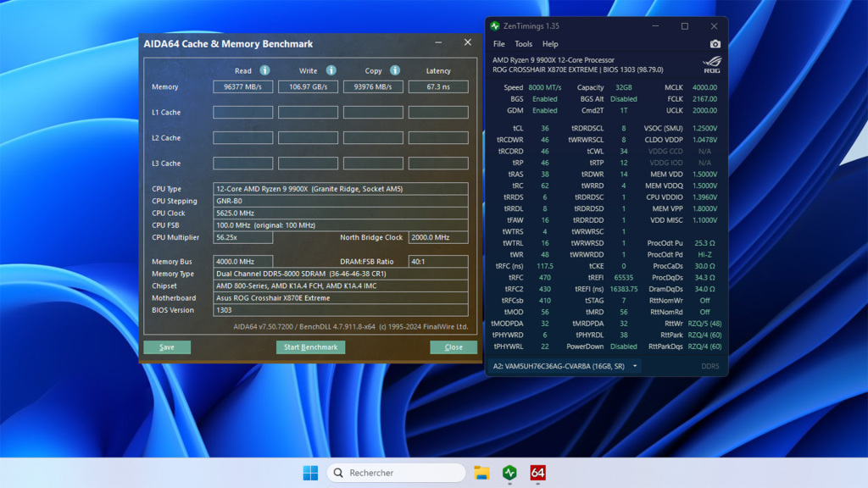This screenshot has width=868, height=488.
Task: Click Capacity value 32GB in ZenTimings
Action: 623,87
